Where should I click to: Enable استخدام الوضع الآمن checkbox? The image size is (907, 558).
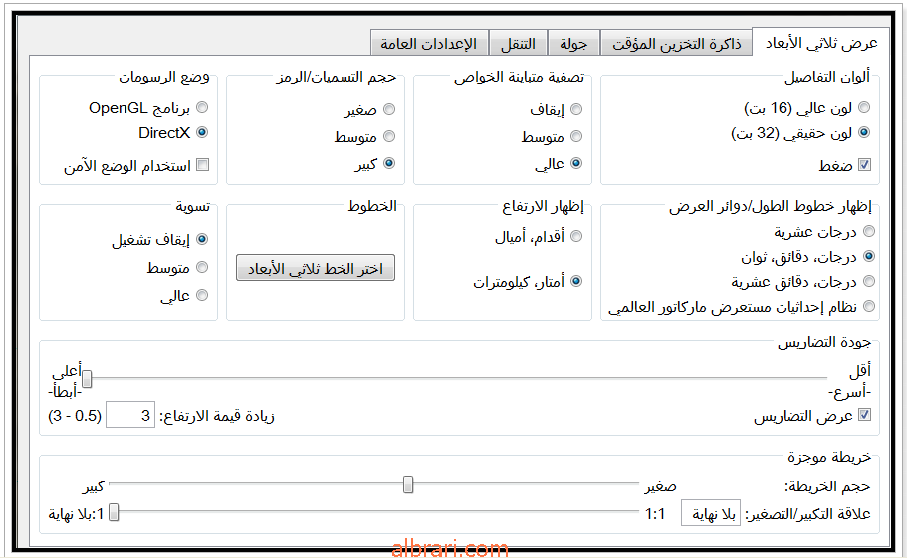click(x=202, y=165)
